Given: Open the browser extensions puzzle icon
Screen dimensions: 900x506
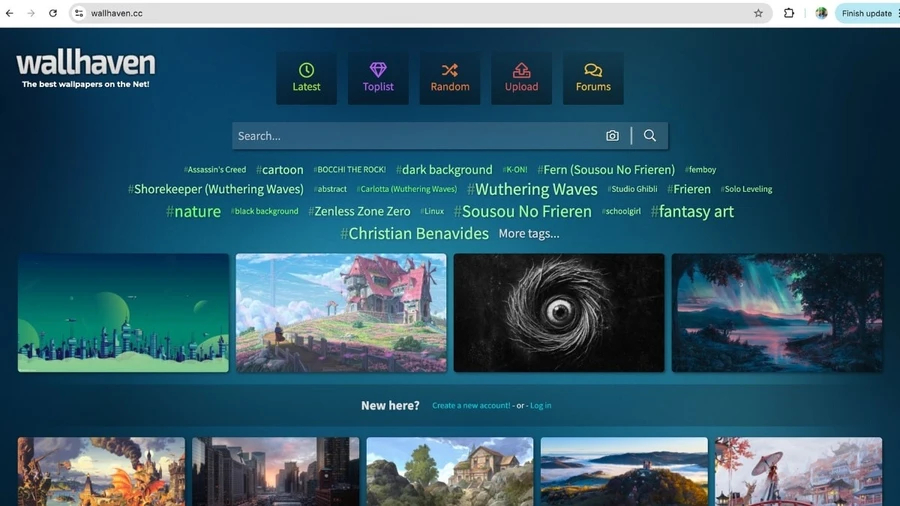Looking at the screenshot, I should pos(789,13).
